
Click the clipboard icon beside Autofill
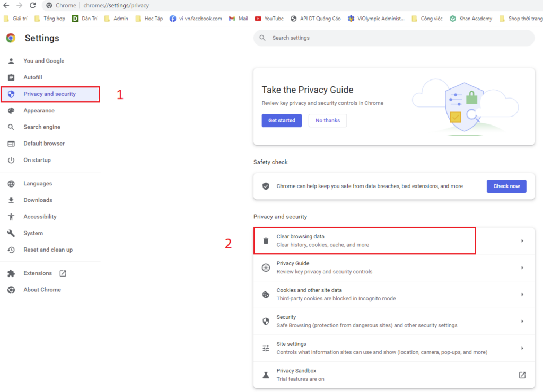11,77
